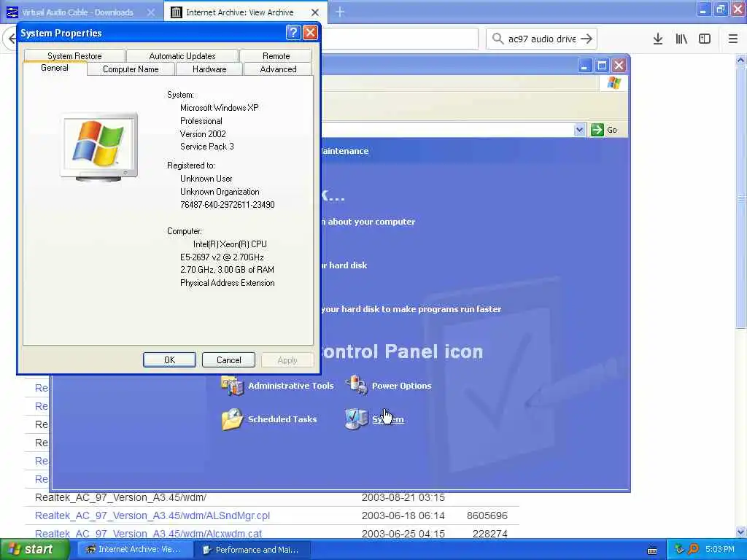
Task: Click the Firefox search arrow to submit the query
Action: pyautogui.click(x=587, y=39)
